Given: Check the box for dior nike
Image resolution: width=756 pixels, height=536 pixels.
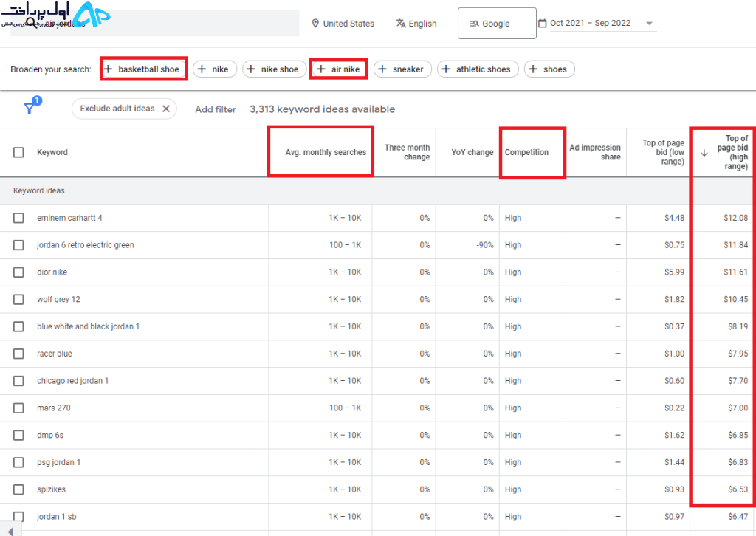Looking at the screenshot, I should point(18,272).
